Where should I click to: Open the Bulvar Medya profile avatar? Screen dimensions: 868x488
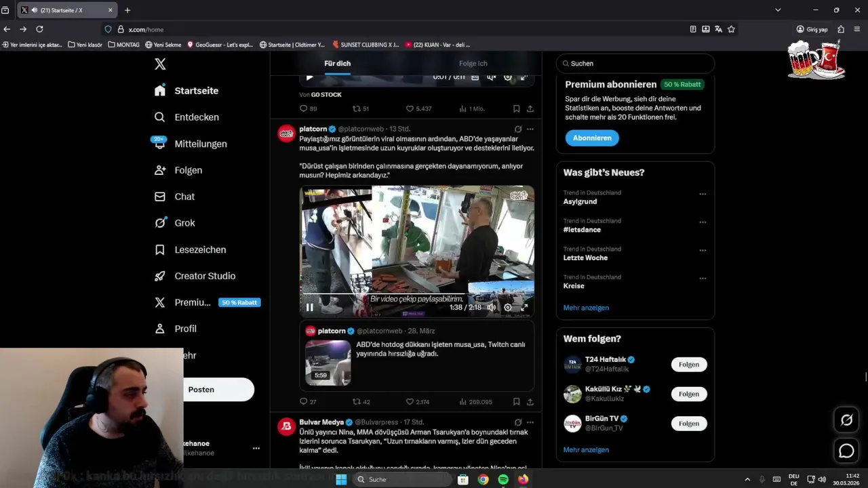point(286,426)
